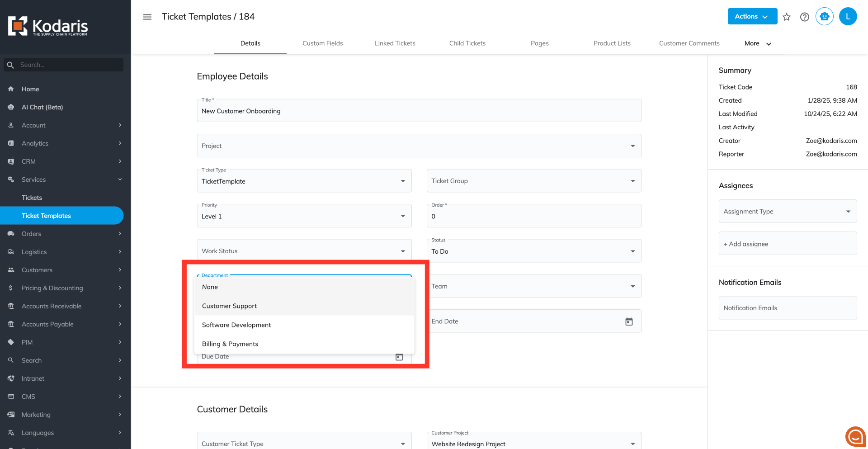868x449 pixels.
Task: Click the Analytics chart icon
Action: pyautogui.click(x=11, y=143)
